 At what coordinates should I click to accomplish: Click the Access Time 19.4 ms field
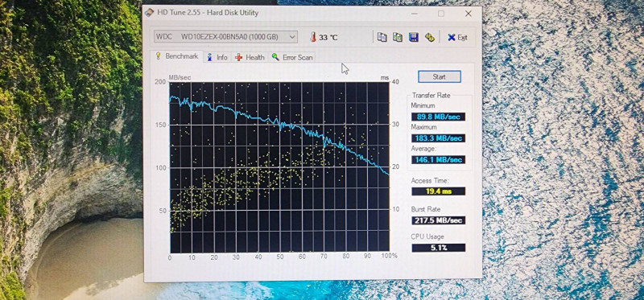(438, 191)
